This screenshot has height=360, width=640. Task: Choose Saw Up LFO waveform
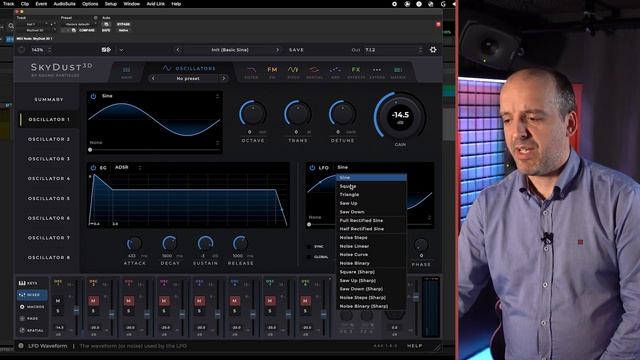click(x=371, y=203)
